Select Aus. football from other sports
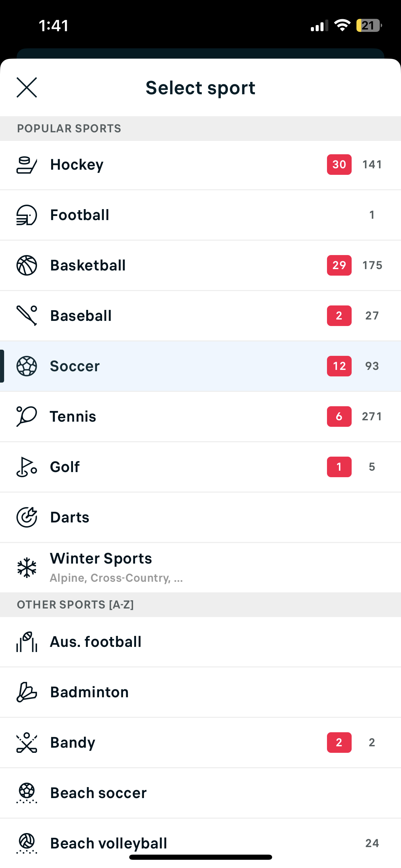This screenshot has height=868, width=401. (96, 642)
